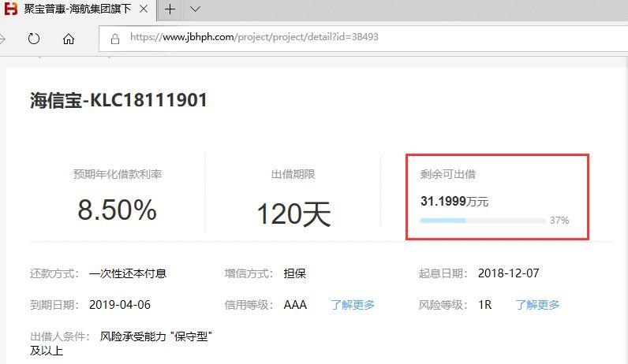Click the 增信方式 label
This screenshot has width=628, height=364.
click(x=249, y=273)
